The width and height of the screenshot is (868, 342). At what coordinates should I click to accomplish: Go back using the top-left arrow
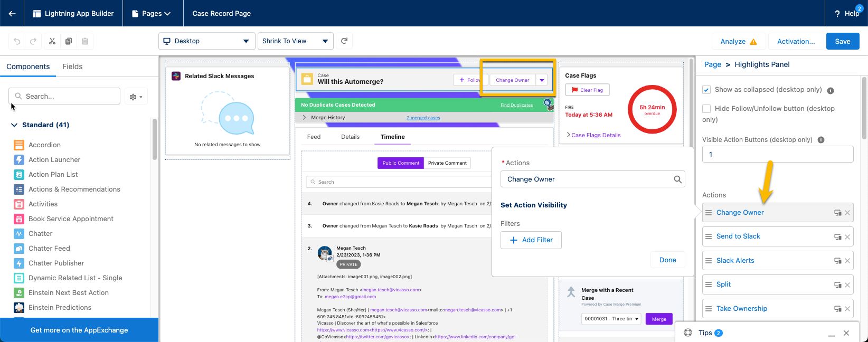point(12,13)
